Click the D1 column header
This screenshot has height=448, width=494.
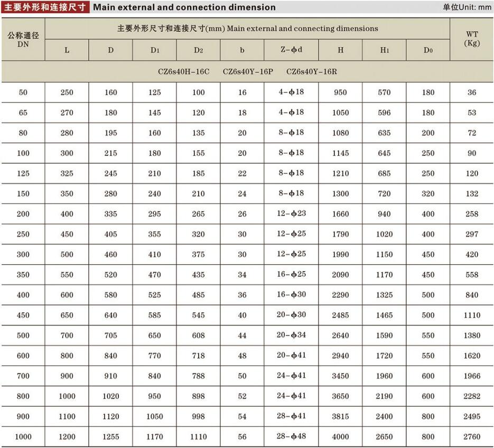[154, 50]
